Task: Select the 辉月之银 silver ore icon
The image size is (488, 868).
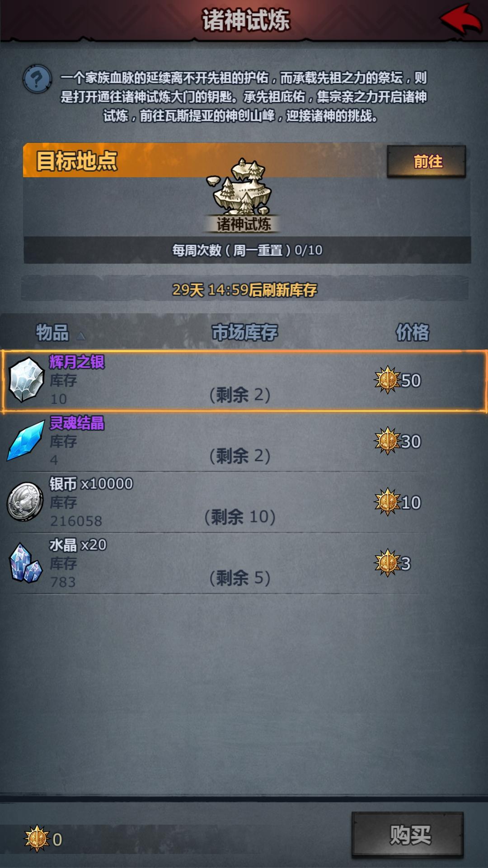Action: coord(26,380)
